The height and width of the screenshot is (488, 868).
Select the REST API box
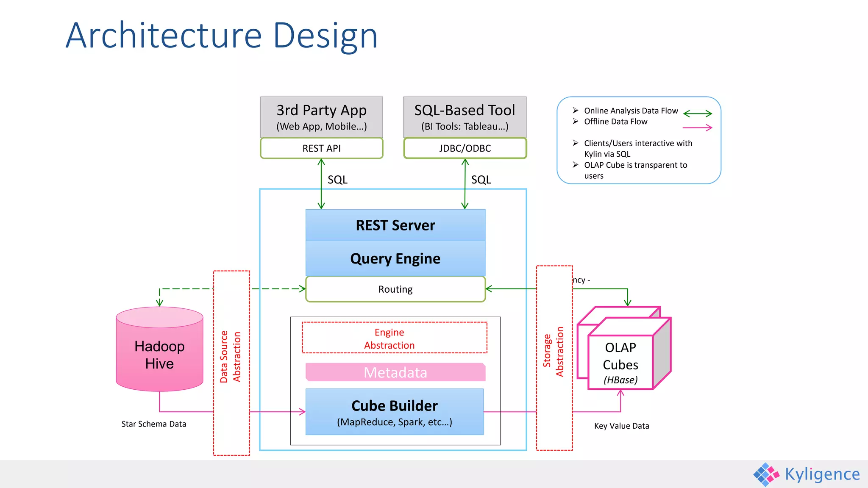(x=322, y=148)
